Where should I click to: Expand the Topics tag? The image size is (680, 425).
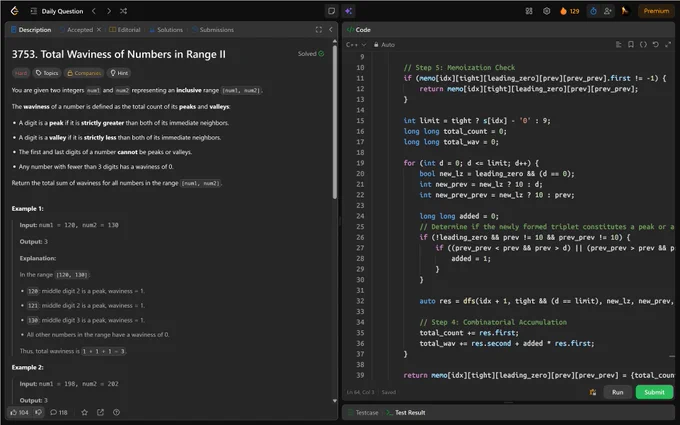[x=47, y=73]
